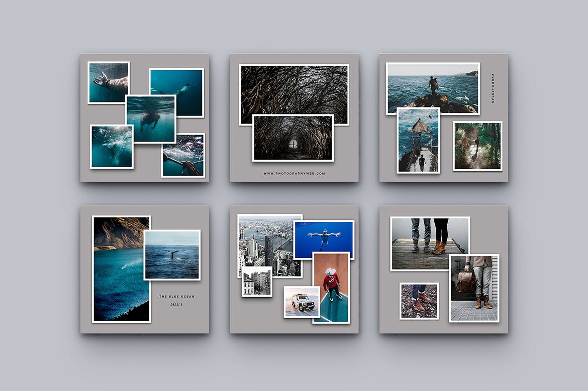
Task: Open the whale tail ocean photo
Action: pos(172,255)
